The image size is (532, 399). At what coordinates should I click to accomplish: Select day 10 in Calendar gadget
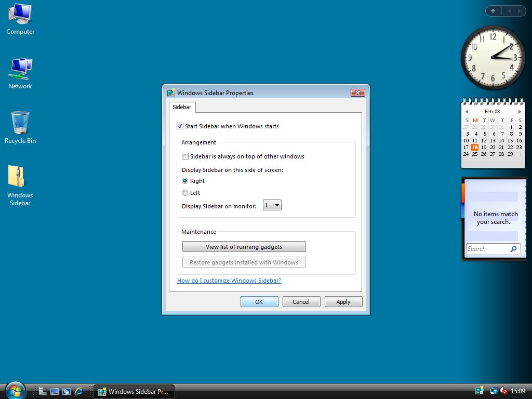466,140
